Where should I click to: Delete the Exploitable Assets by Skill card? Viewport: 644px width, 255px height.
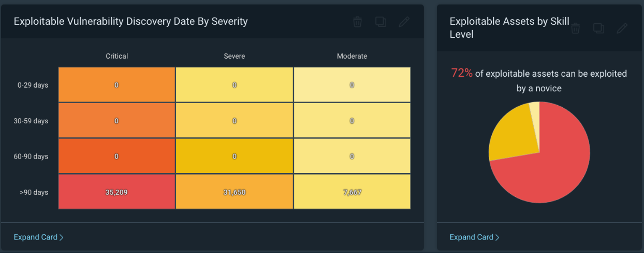[575, 28]
